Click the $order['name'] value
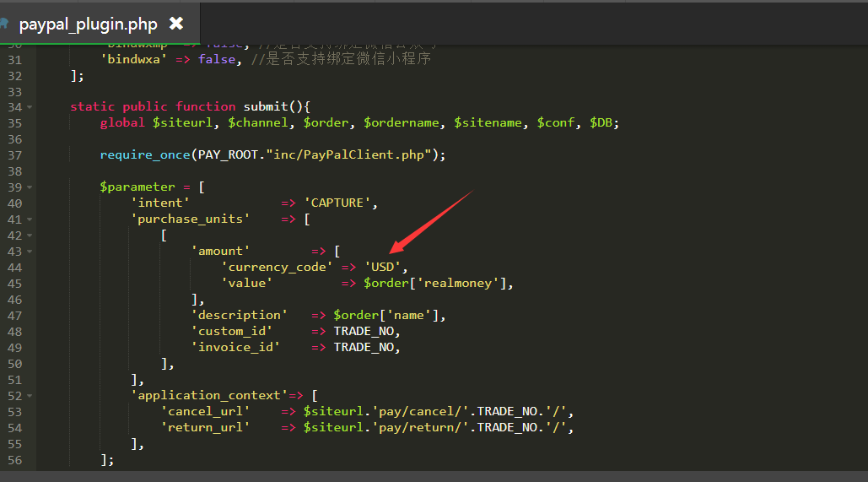 point(385,315)
